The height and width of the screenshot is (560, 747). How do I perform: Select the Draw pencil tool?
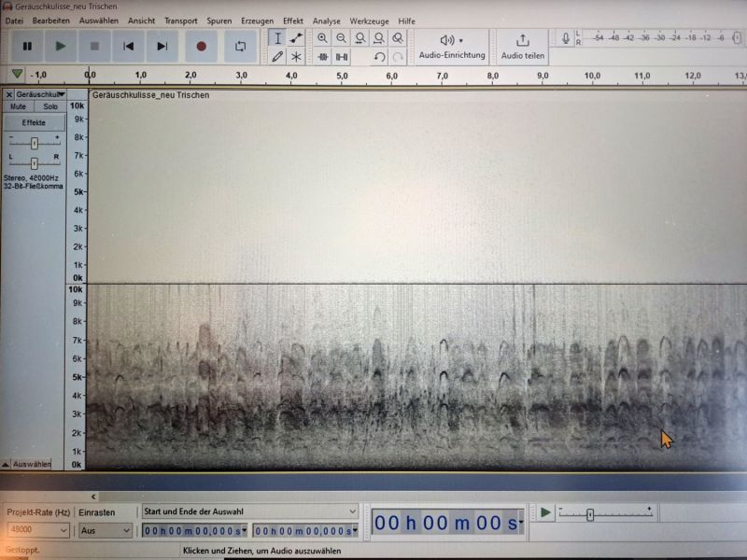(277, 57)
